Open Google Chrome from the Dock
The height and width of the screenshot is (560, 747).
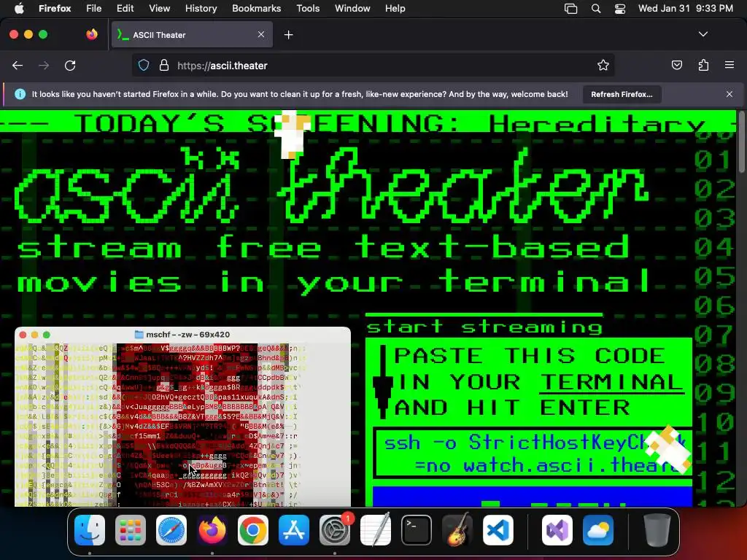(x=253, y=530)
